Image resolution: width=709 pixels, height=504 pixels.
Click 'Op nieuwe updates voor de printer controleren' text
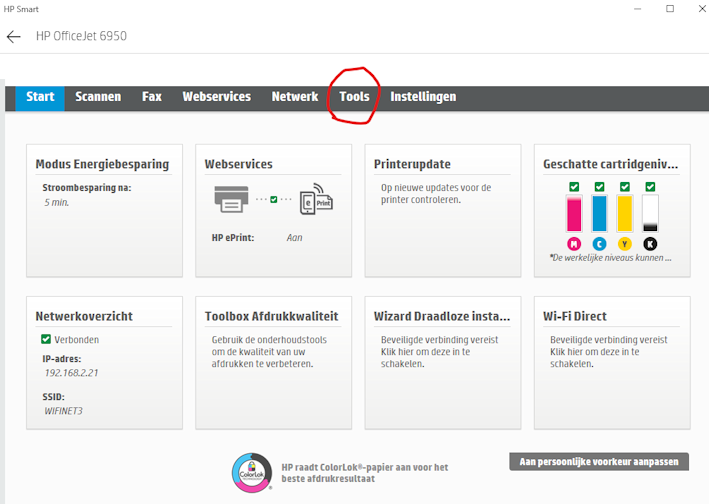[436, 193]
